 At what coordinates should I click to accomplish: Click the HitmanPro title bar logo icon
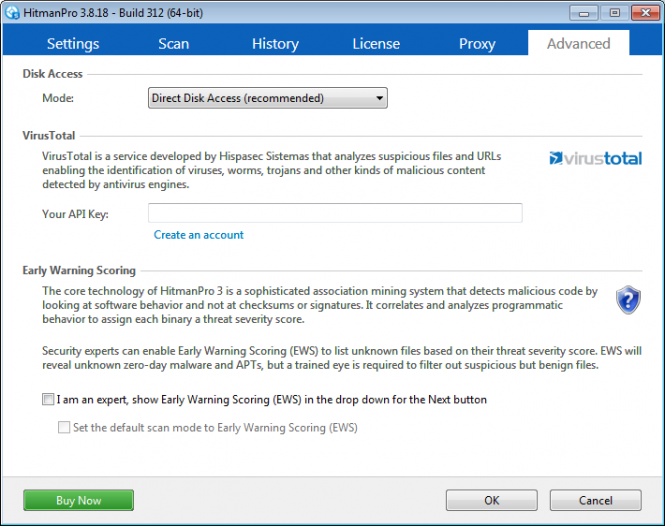coord(12,13)
